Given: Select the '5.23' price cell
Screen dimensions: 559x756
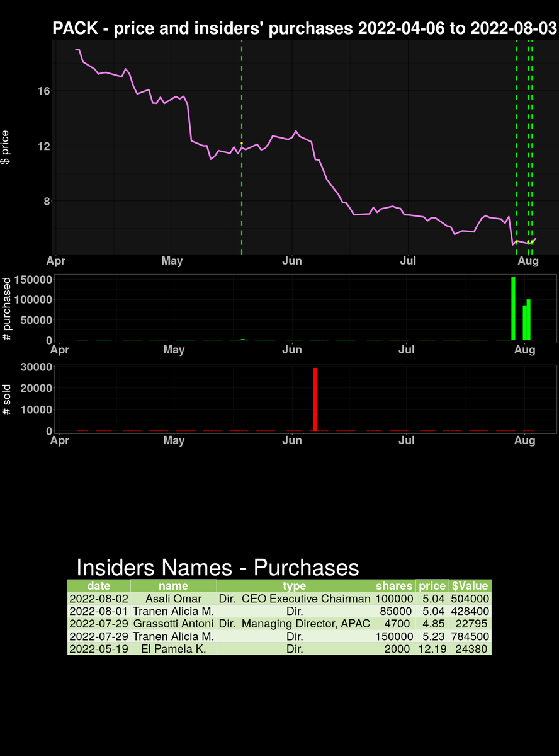Looking at the screenshot, I should [x=432, y=636].
